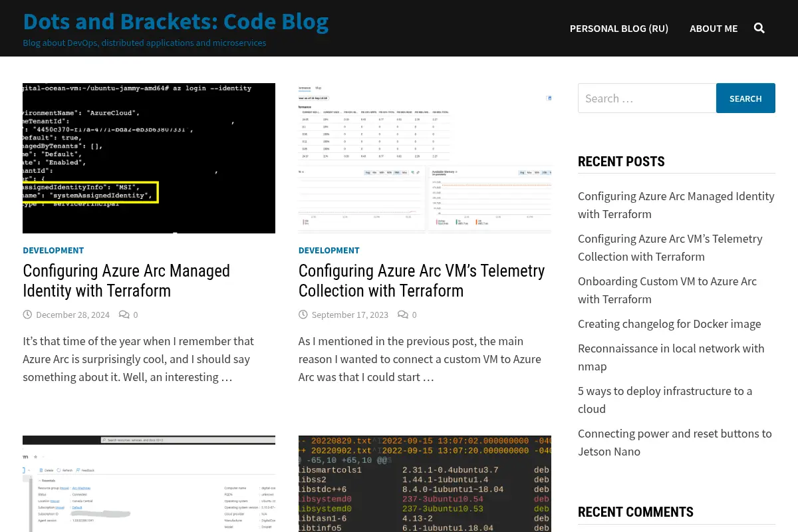Viewport: 798px width, 532px height.
Task: Open recent post Creating changelog for Docker image
Action: point(669,324)
